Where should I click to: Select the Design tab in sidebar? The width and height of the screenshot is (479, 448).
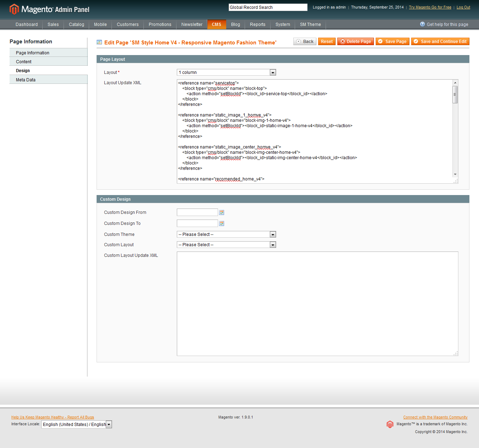[48, 70]
